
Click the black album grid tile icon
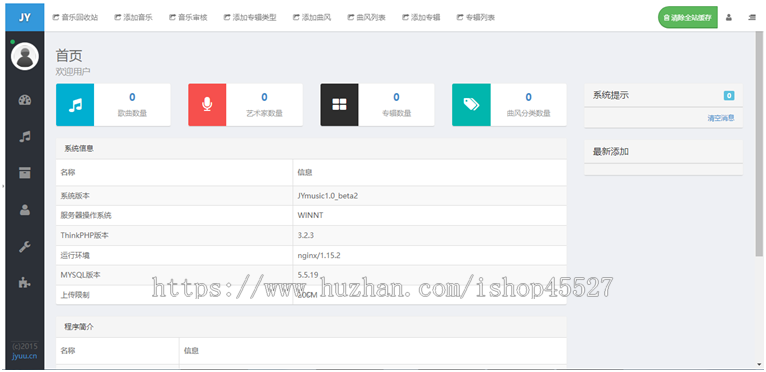click(x=339, y=105)
